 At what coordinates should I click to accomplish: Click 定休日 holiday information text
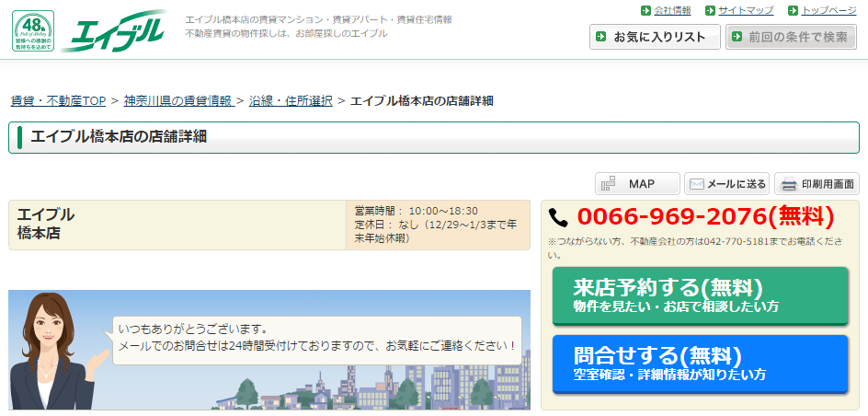[x=436, y=232]
